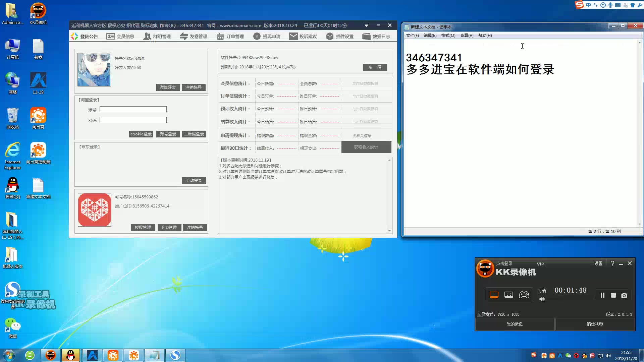The width and height of the screenshot is (644, 362).
Task: Open Notepad 编辑(E) menu
Action: 430,35
